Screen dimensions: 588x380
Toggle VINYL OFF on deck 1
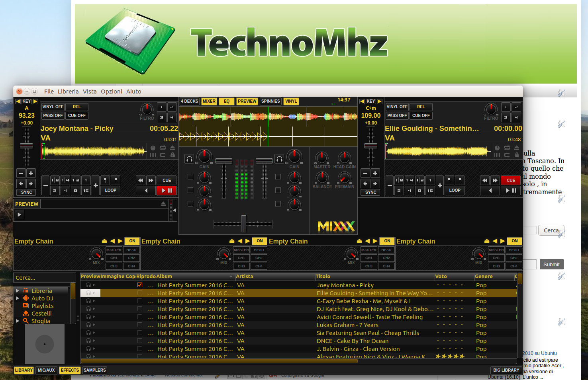pos(53,107)
